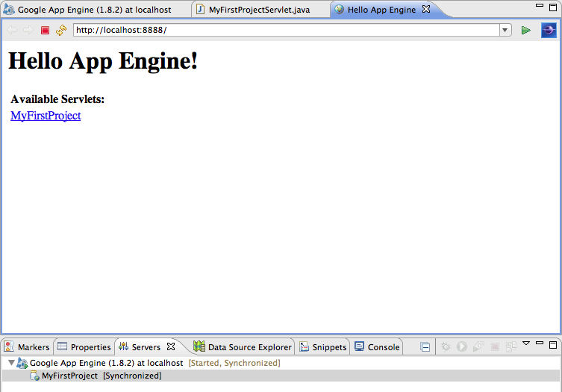The height and width of the screenshot is (392, 562).
Task: Open the MyFirstProject servlet link
Action: coord(46,116)
